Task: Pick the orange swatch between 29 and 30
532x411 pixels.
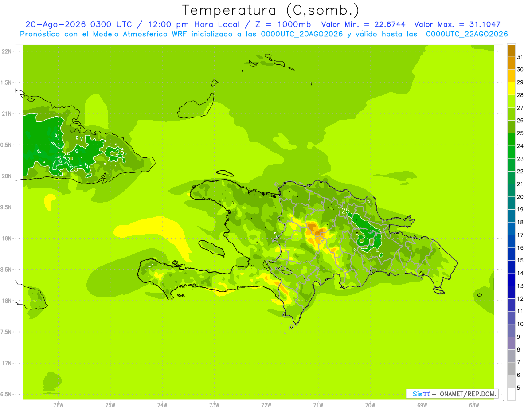Action: (x=511, y=76)
